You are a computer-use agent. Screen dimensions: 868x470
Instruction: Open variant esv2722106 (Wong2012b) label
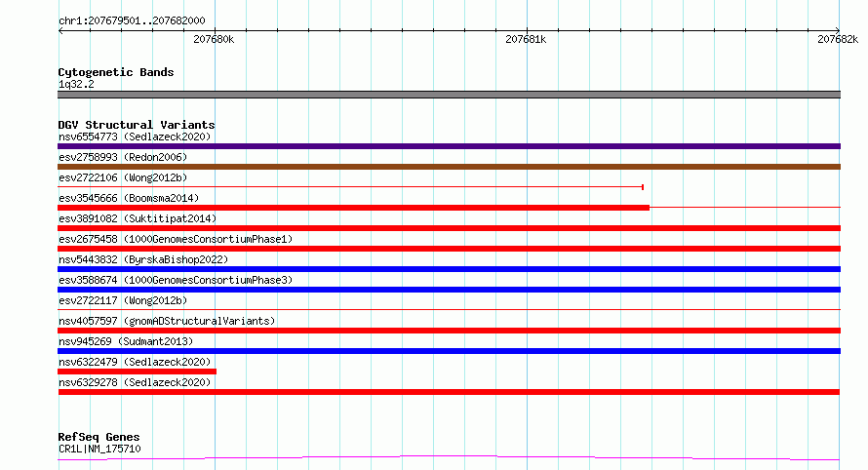[123, 177]
